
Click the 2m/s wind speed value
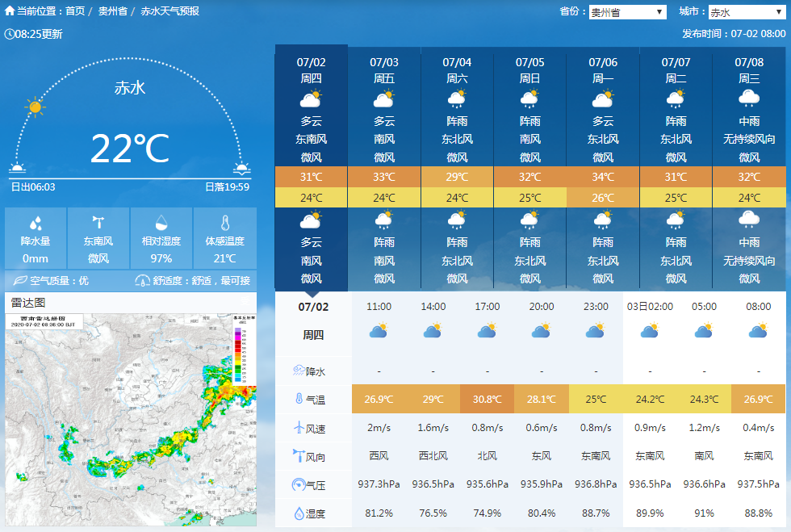coord(379,428)
